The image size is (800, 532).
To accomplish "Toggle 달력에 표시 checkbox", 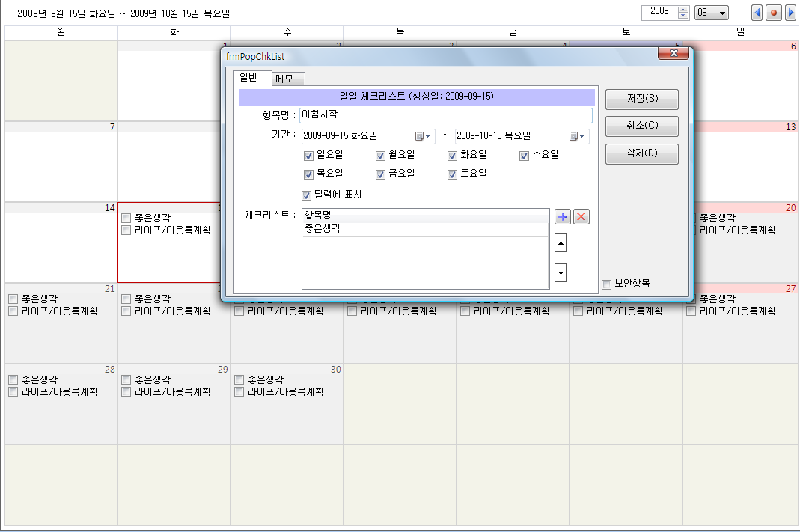I will (x=306, y=195).
